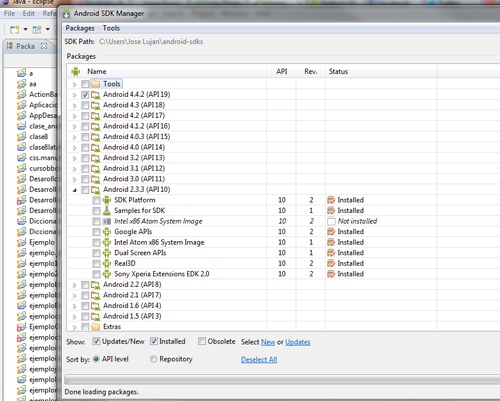Enable the Obsolete show checkbox

point(202,341)
